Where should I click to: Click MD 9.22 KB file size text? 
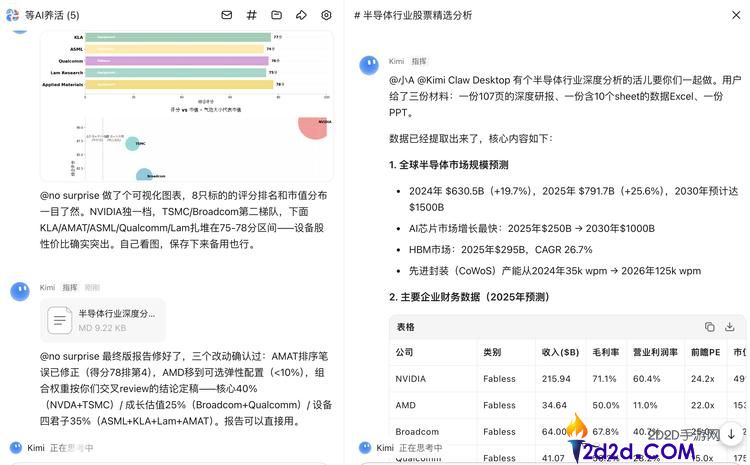(x=102, y=328)
